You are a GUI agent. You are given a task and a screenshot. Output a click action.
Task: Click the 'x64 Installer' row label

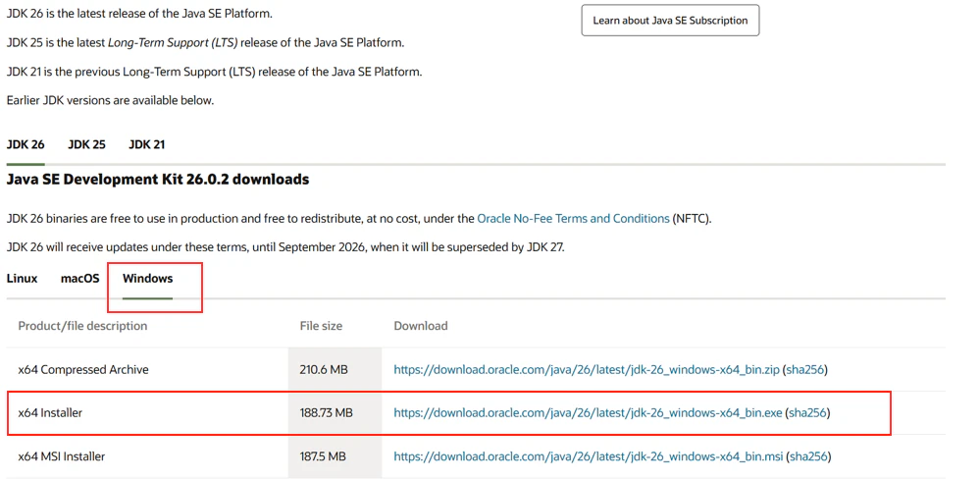tap(50, 412)
